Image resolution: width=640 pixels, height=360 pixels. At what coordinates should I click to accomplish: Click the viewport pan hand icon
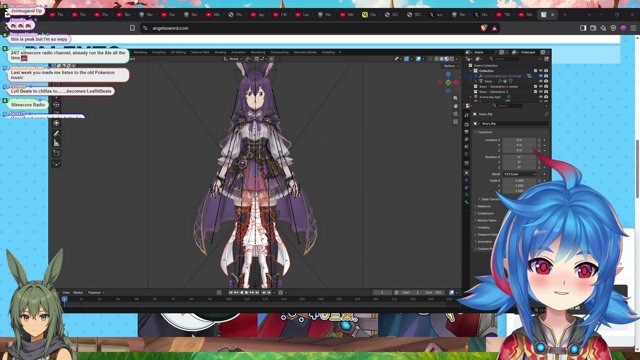(456, 106)
